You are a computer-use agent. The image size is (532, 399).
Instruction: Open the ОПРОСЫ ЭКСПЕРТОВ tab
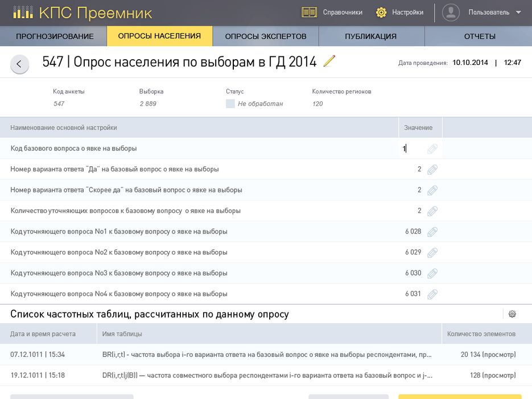(x=266, y=36)
